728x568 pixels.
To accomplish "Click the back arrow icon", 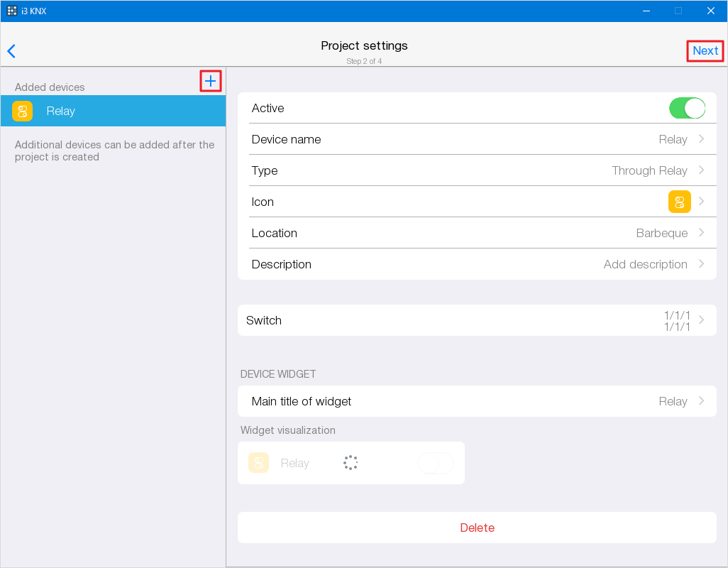I will coord(11,51).
